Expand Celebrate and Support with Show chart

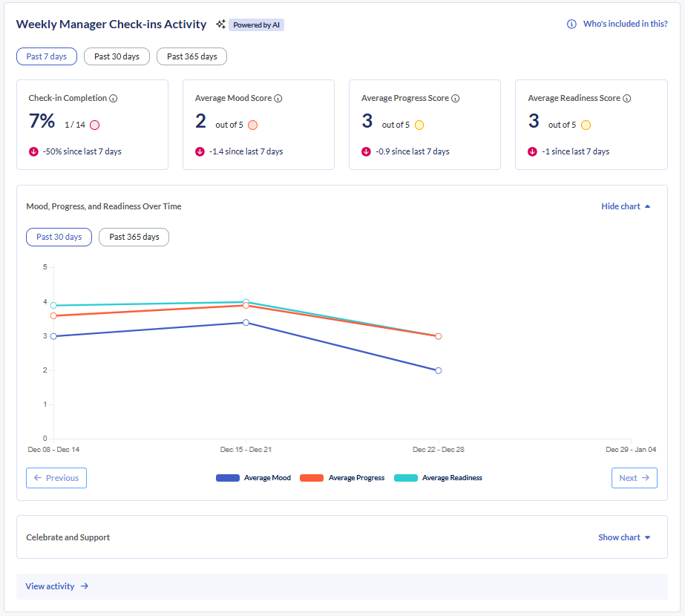click(624, 537)
